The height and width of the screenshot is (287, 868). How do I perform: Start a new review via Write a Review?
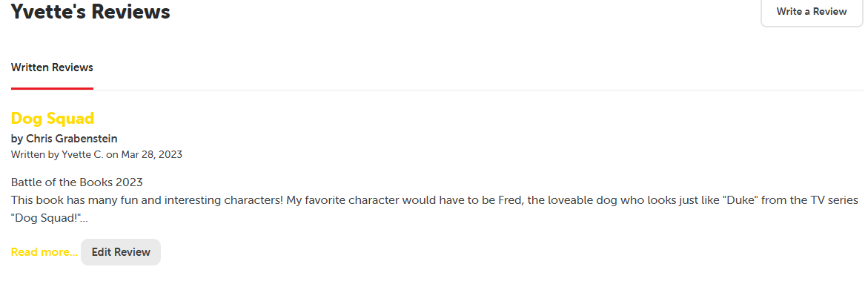click(812, 12)
